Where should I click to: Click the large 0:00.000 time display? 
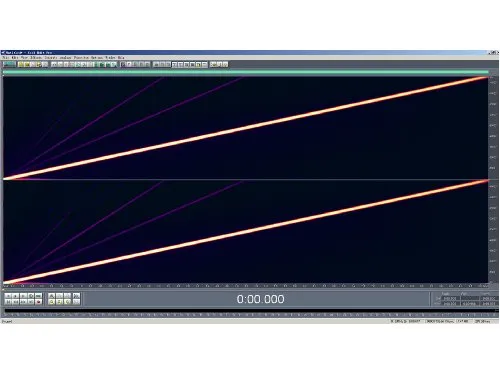(260, 299)
